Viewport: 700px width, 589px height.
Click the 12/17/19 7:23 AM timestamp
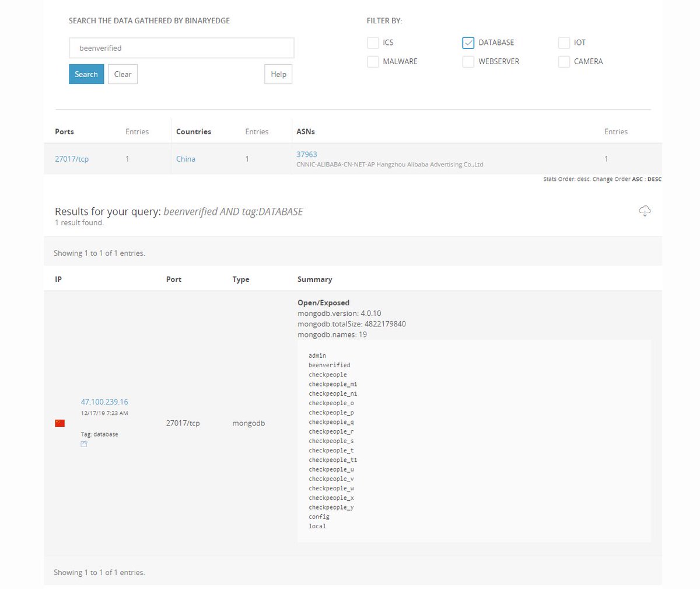point(104,413)
